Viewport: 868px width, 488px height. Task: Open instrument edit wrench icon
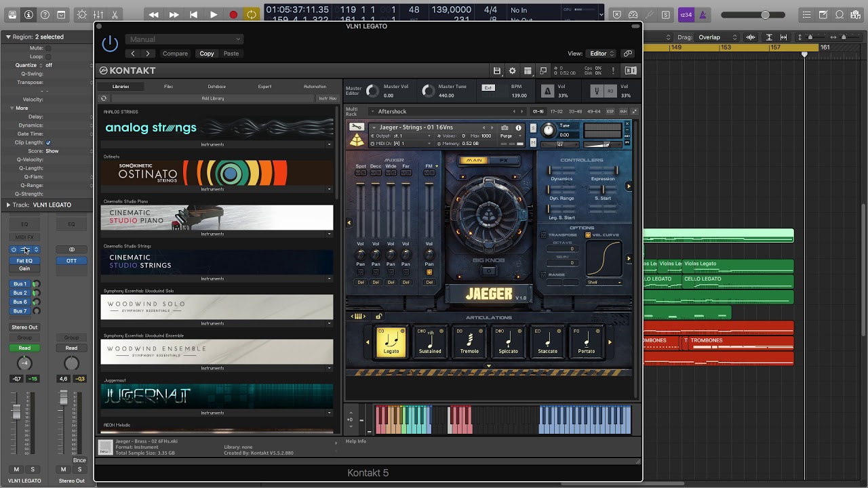[357, 127]
